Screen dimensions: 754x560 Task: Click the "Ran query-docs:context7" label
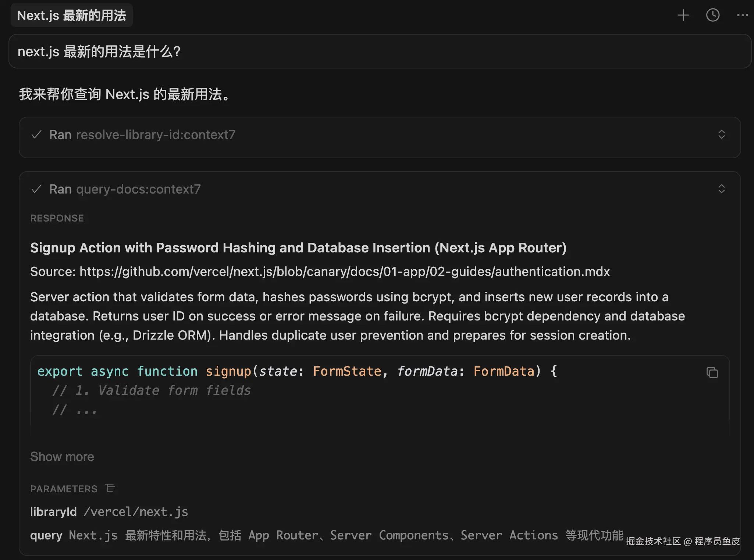(x=125, y=189)
